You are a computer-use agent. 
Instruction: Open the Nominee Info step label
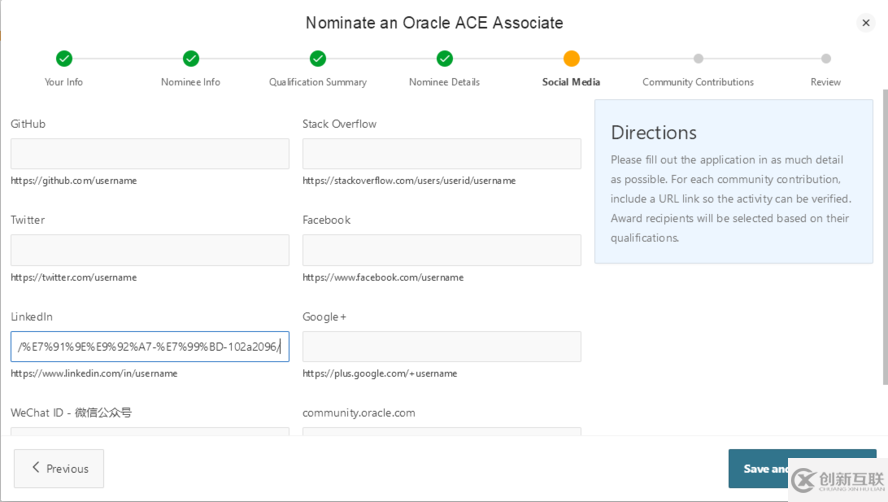190,82
